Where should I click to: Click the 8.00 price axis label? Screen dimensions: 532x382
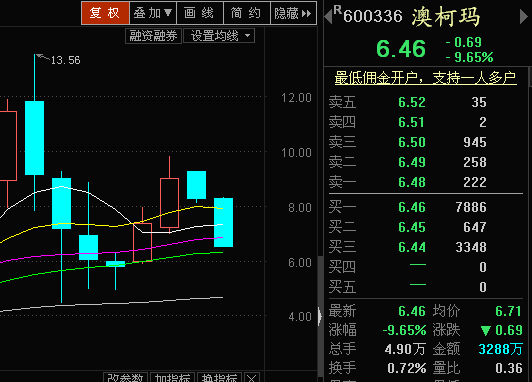(300, 208)
